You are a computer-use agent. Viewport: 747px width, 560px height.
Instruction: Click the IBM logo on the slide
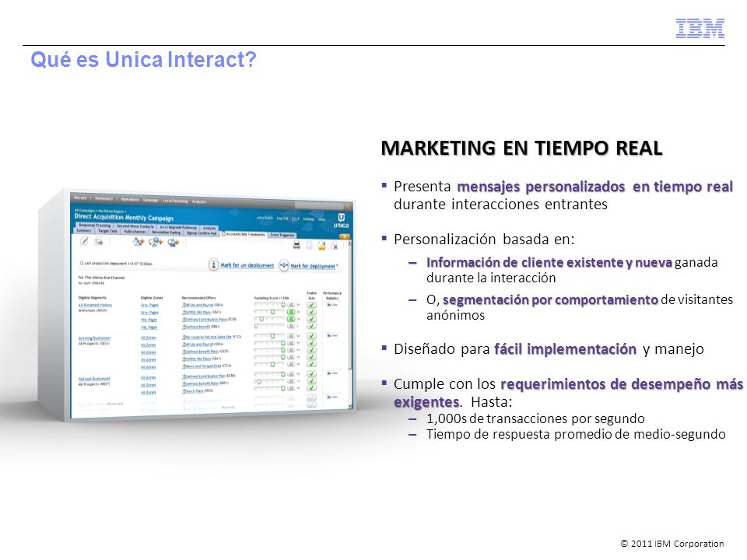click(700, 28)
